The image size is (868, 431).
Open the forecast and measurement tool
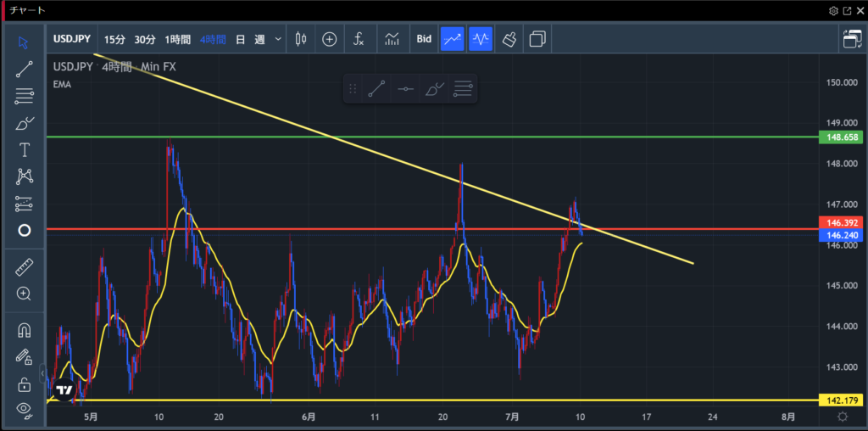click(x=24, y=204)
